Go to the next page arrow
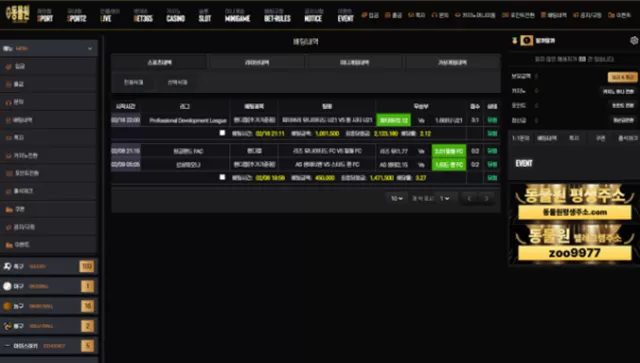This screenshot has width=640, height=363. [x=486, y=198]
